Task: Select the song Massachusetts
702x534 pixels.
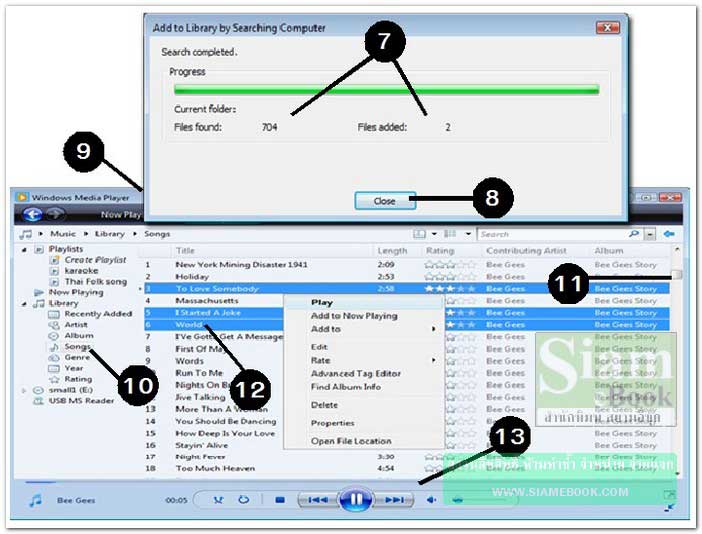Action: (207, 301)
